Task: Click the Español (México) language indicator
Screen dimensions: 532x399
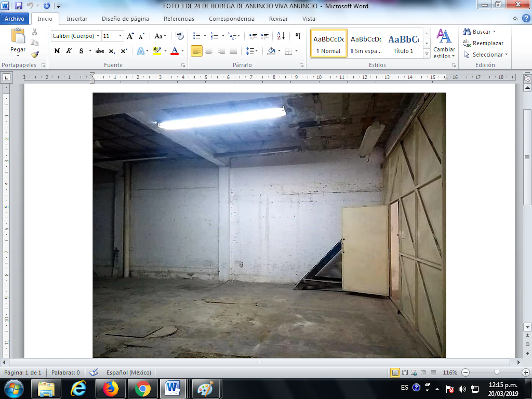Action: (129, 372)
